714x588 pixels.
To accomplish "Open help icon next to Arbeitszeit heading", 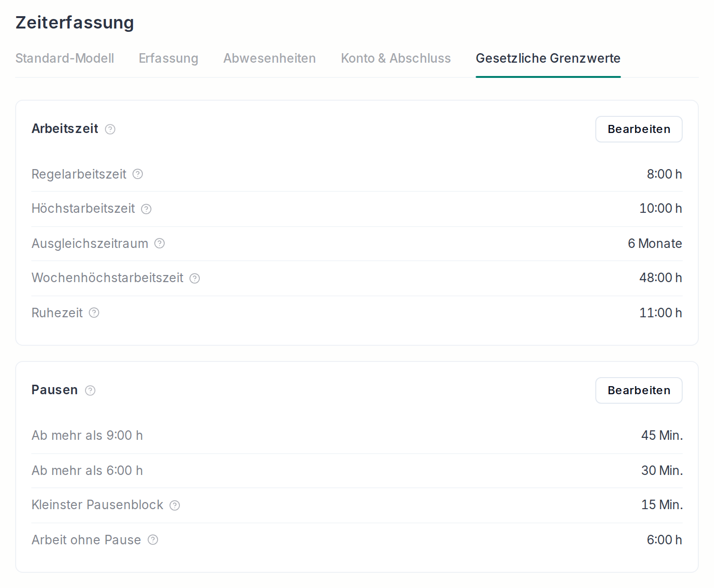I will [x=110, y=129].
